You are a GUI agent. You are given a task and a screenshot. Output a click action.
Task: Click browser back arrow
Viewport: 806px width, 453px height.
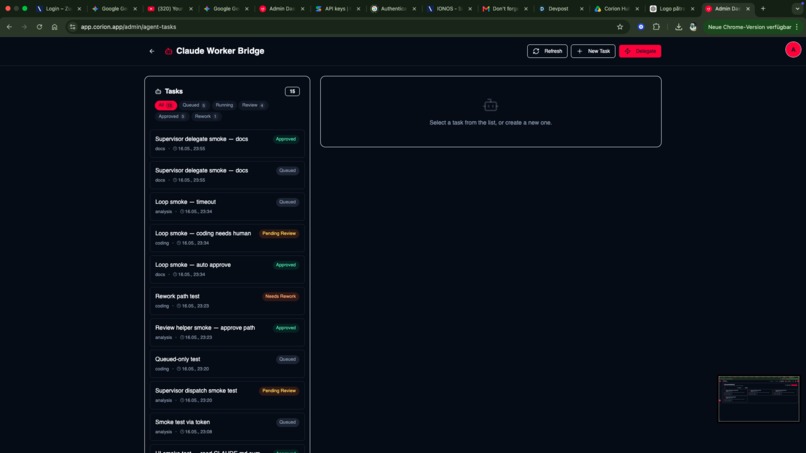point(9,27)
